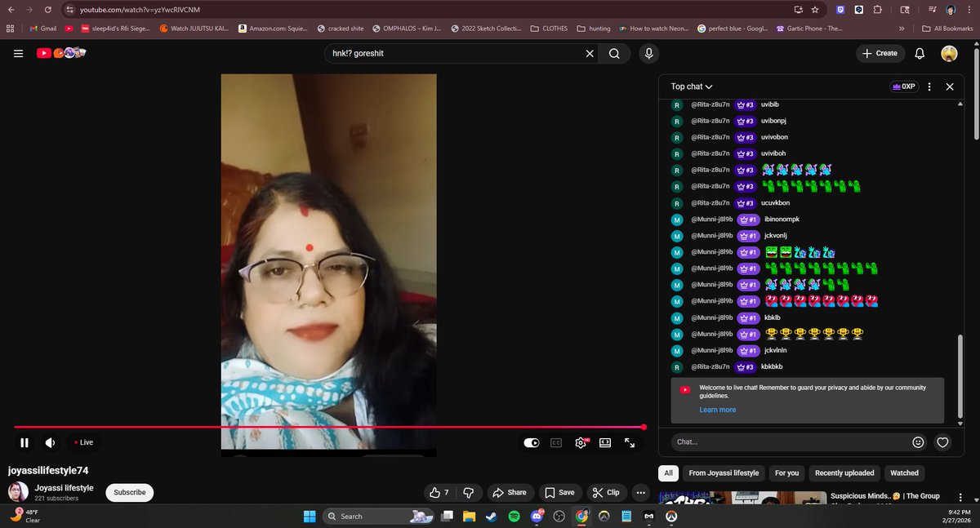Jump to the Live position indicator
This screenshot has height=528, width=980.
tap(83, 442)
